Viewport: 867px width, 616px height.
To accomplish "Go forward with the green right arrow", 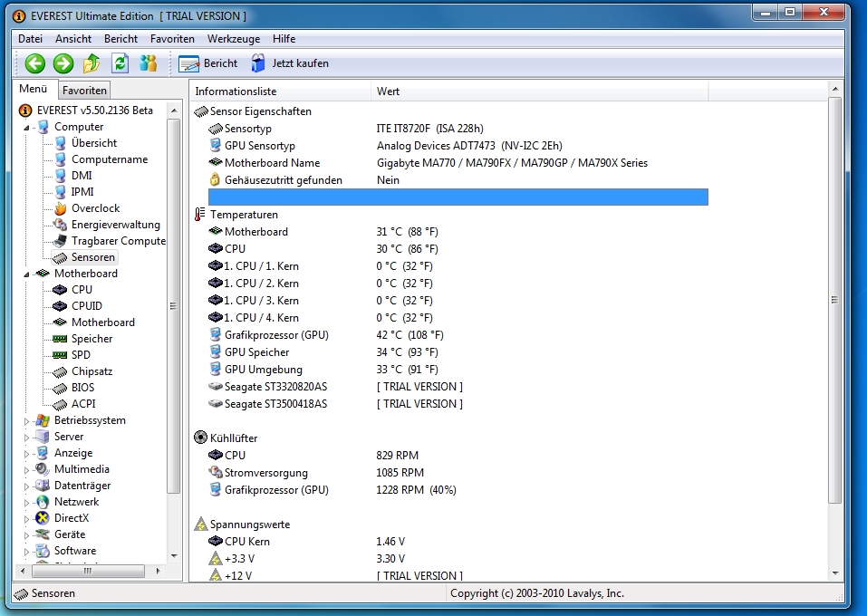I will click(63, 63).
